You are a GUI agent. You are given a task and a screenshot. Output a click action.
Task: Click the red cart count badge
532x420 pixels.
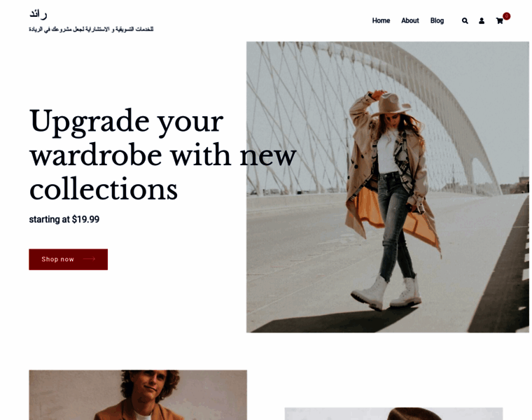(507, 16)
